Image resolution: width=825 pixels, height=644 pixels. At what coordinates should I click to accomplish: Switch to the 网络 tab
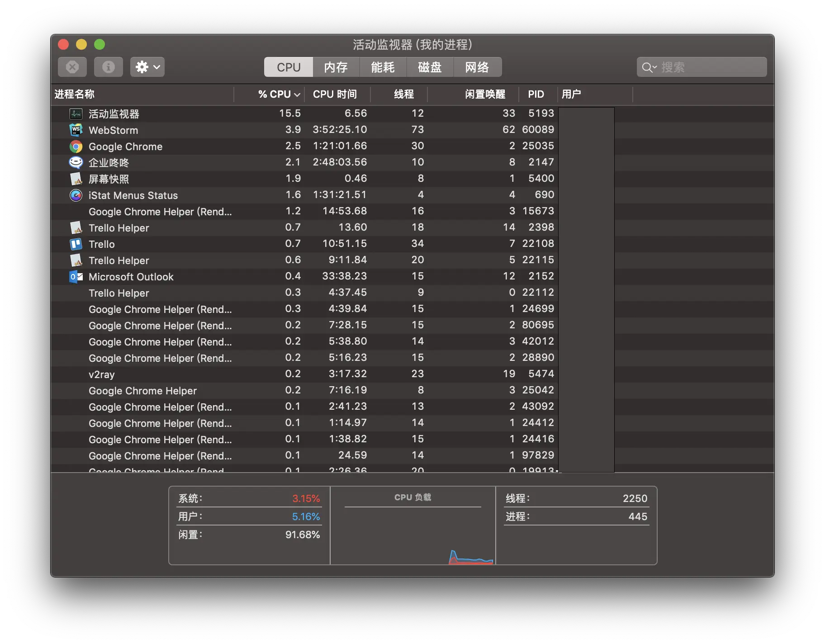click(x=478, y=67)
